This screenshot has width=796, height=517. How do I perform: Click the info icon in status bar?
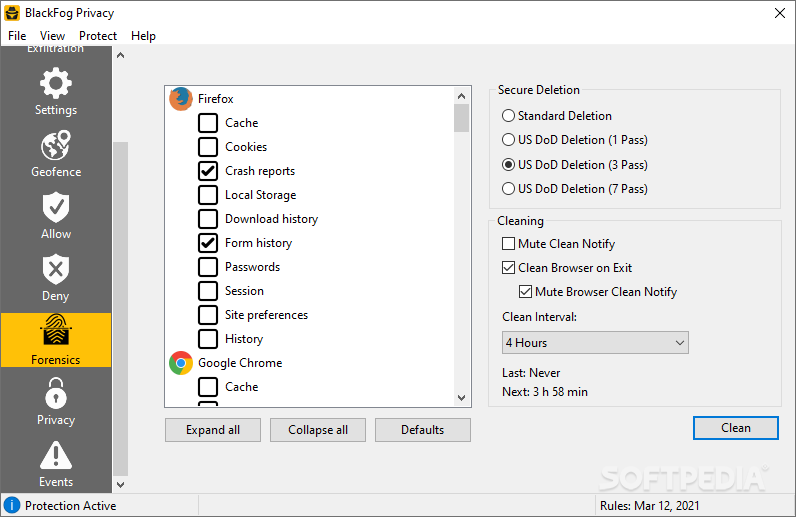[x=12, y=505]
